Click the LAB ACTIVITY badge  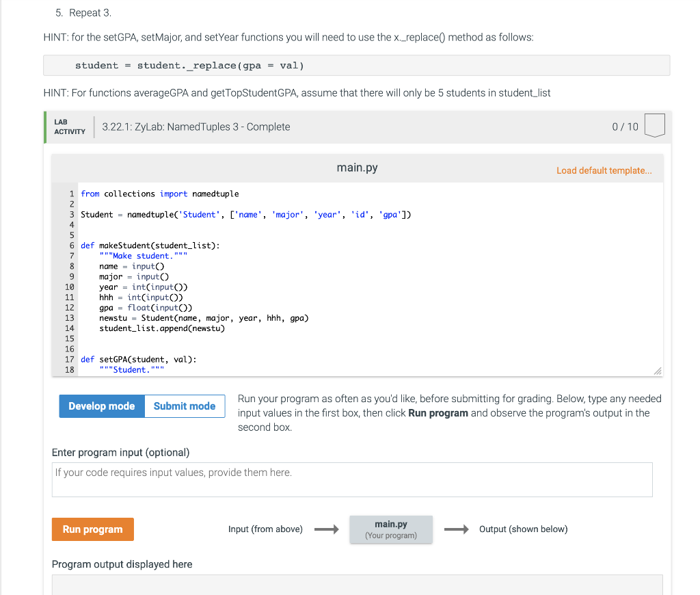[68, 127]
